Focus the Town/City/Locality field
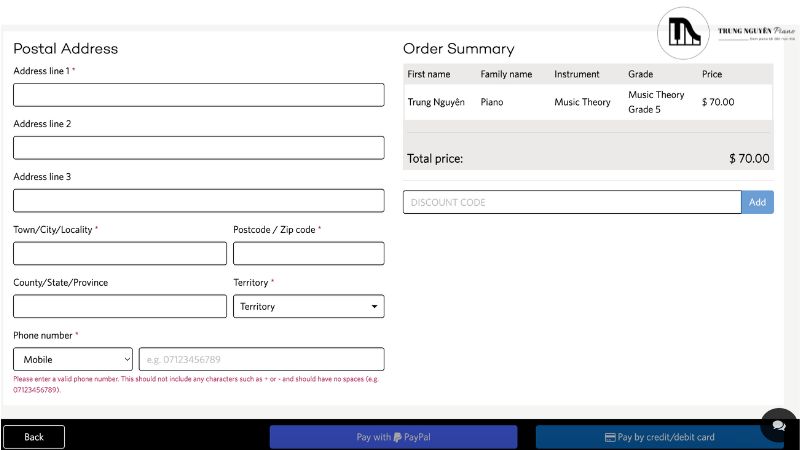The height and width of the screenshot is (450, 800). pyautogui.click(x=120, y=254)
